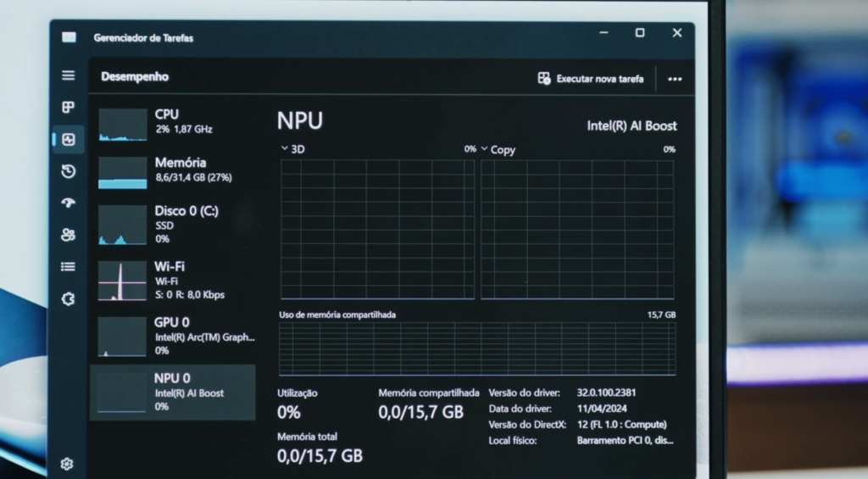The image size is (868, 479).
Task: Open Startup apps icon in sidebar
Action: tap(68, 203)
